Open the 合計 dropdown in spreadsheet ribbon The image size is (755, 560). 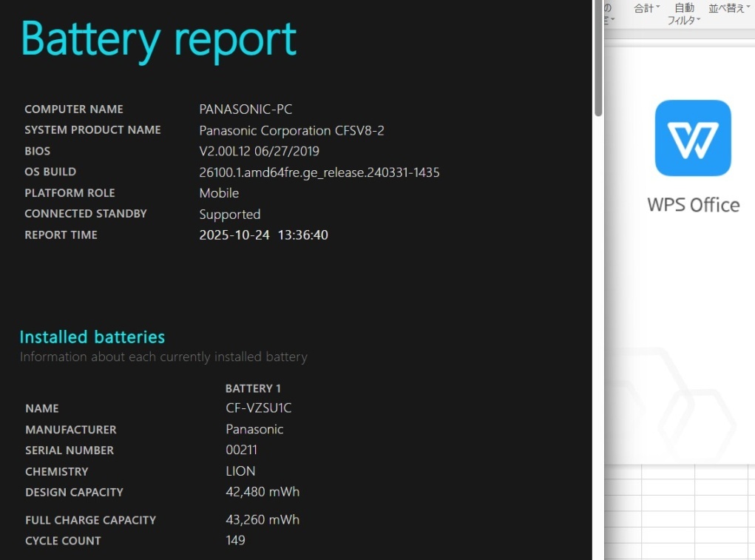(x=646, y=8)
